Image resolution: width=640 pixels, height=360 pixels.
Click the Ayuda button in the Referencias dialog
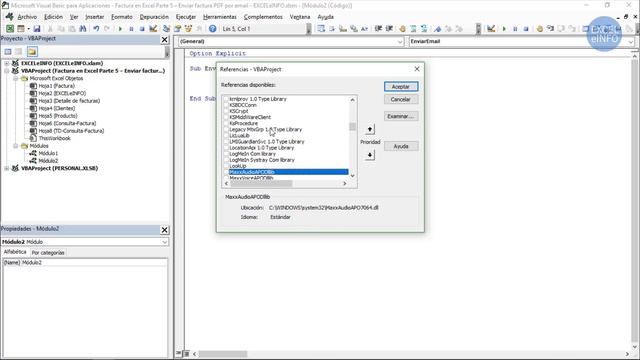click(x=401, y=146)
